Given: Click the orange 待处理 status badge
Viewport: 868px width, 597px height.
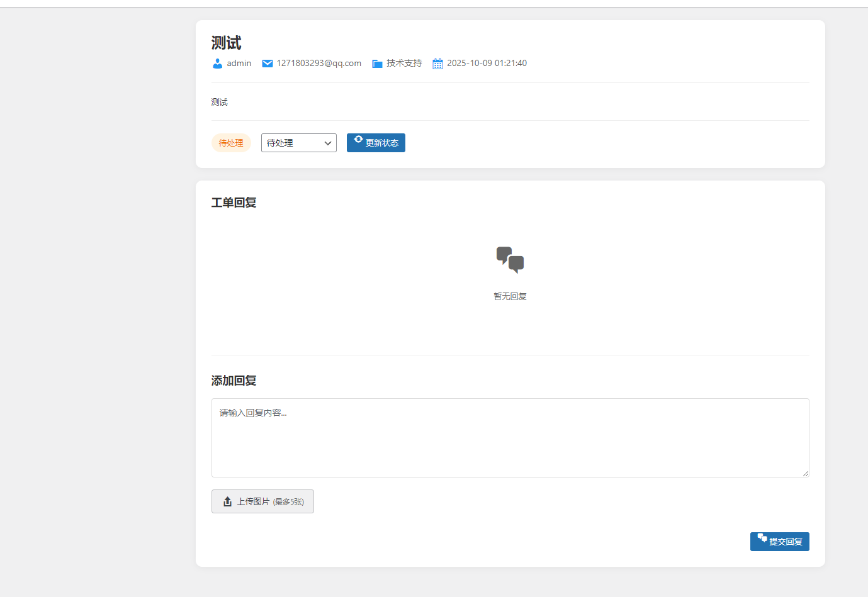Looking at the screenshot, I should click(231, 143).
